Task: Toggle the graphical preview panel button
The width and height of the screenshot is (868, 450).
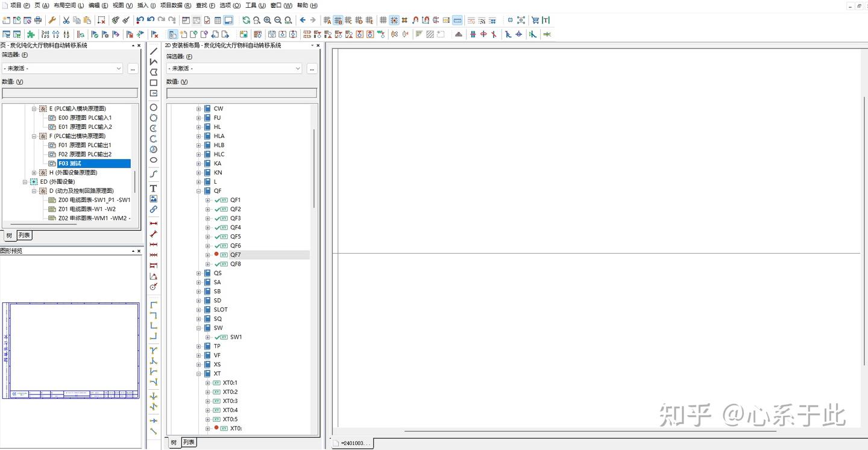Action: coord(228,20)
